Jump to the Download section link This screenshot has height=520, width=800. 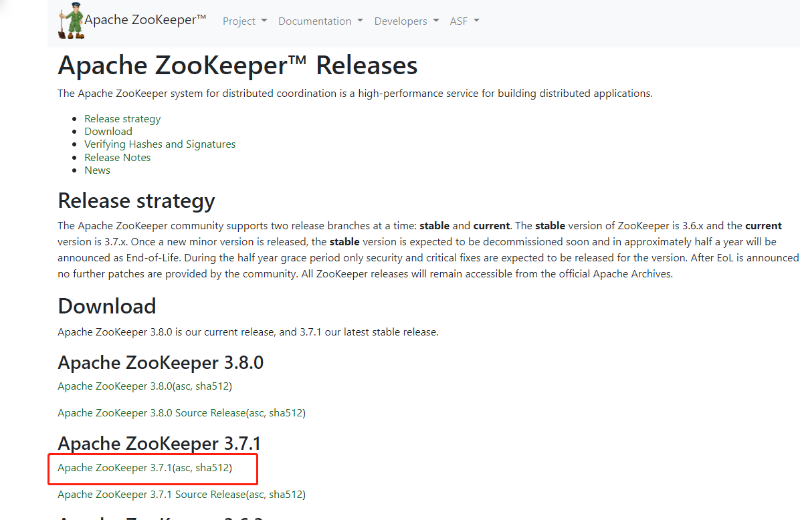(x=108, y=132)
